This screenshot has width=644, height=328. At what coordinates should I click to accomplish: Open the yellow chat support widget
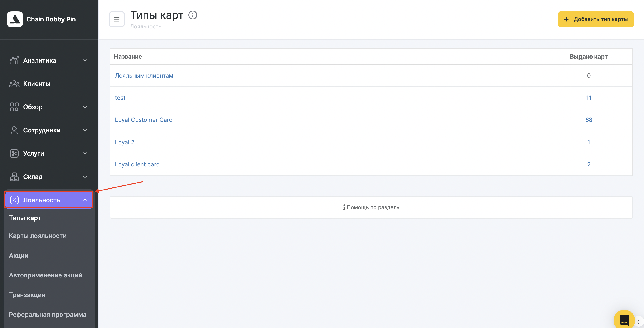(x=624, y=319)
